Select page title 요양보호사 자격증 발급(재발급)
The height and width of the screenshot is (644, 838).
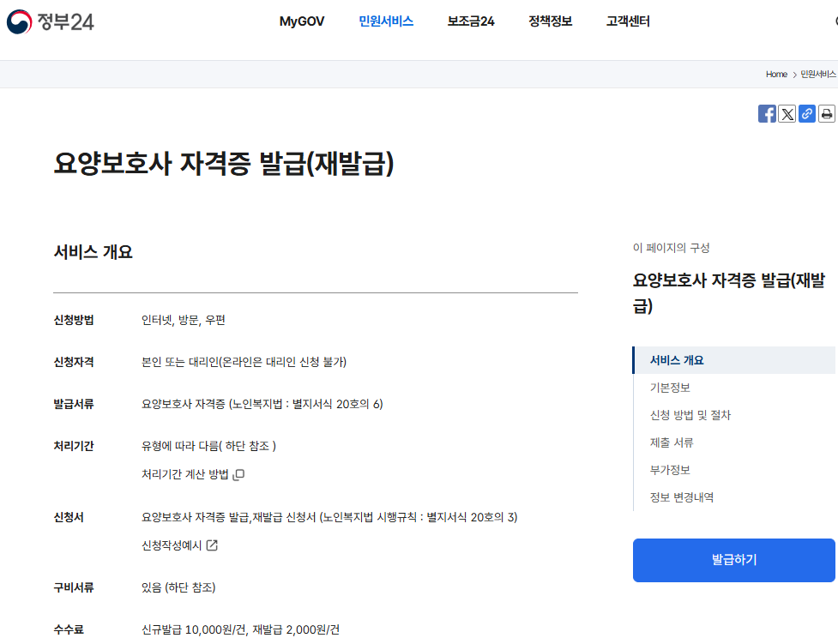224,163
